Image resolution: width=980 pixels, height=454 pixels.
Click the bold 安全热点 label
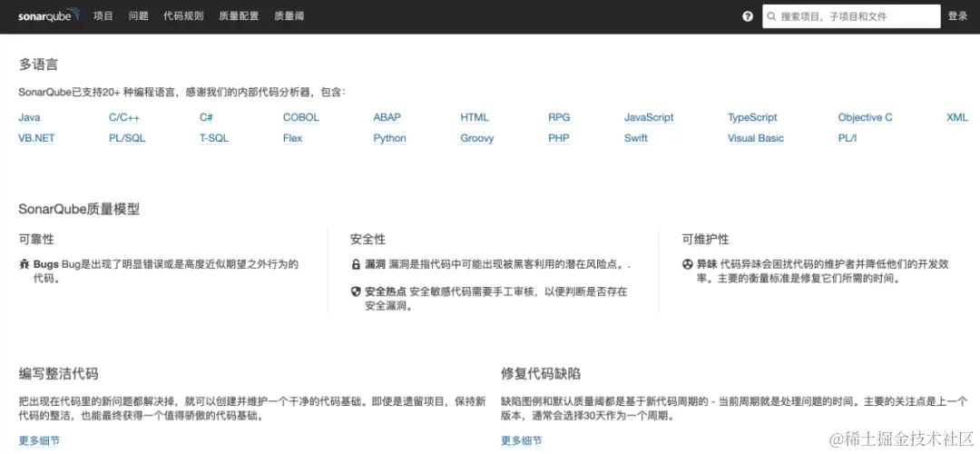click(x=386, y=291)
